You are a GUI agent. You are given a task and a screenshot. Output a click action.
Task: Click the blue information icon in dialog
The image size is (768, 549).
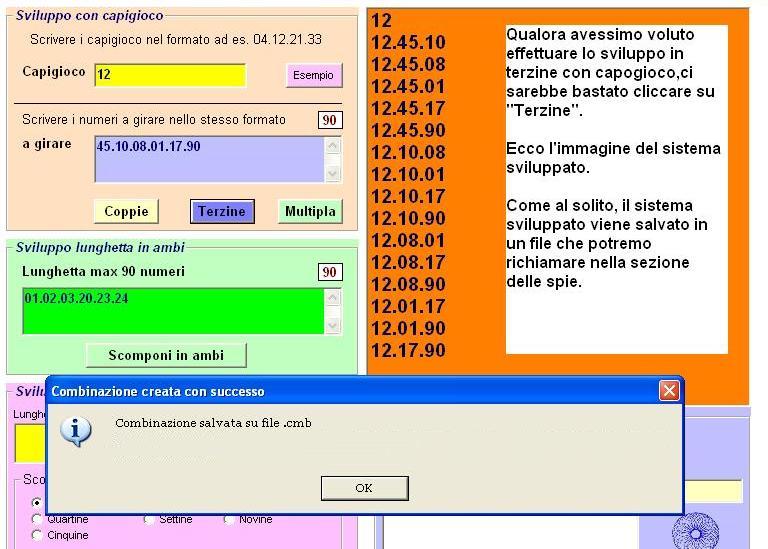click(77, 430)
